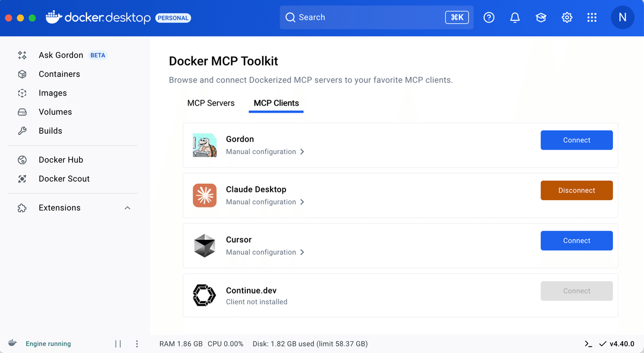Switch to the MCP Servers tab
The image size is (644, 353).
(211, 103)
